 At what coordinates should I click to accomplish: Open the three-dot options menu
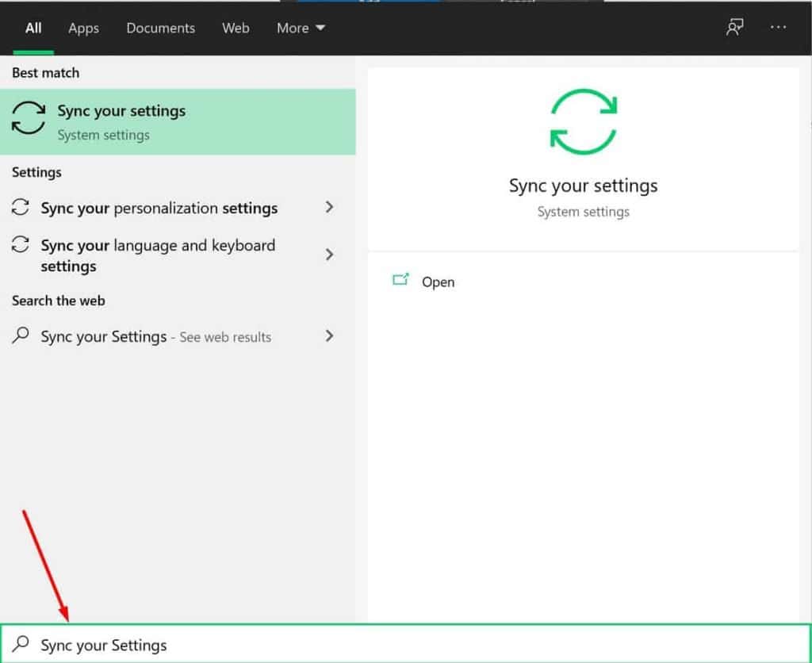pos(778,28)
